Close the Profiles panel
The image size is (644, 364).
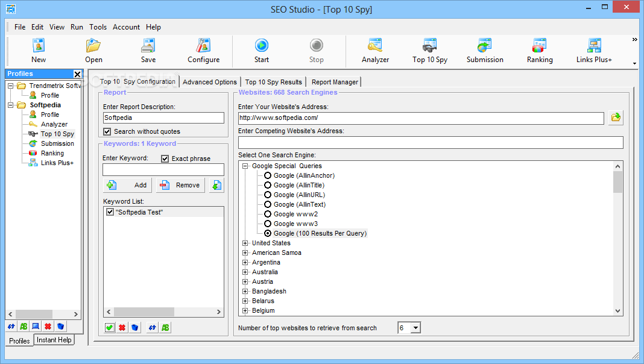(77, 74)
